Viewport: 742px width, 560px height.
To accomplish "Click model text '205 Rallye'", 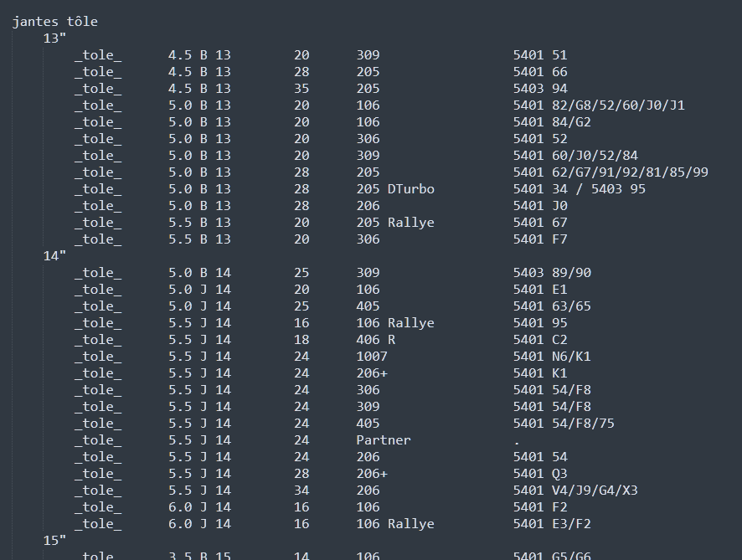I will [395, 223].
